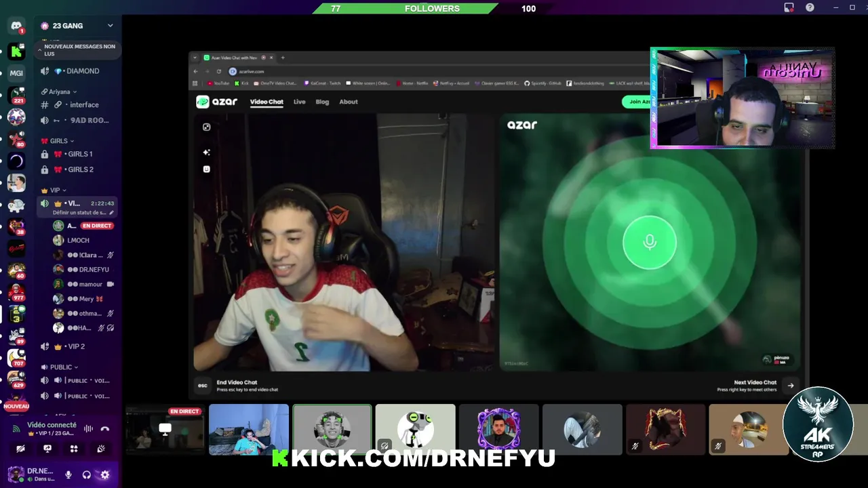This screenshot has height=488, width=868.
Task: Select user DR.NEFYU in voice list
Action: [83, 270]
